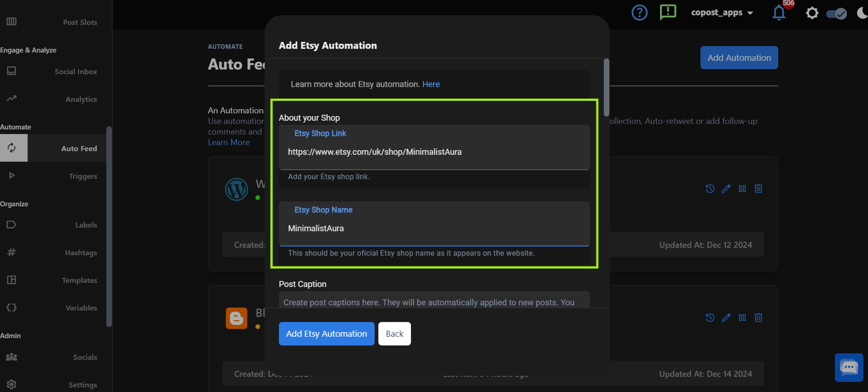View history of the WordPress automation
Screen dimensions: 868x392
(x=710, y=188)
